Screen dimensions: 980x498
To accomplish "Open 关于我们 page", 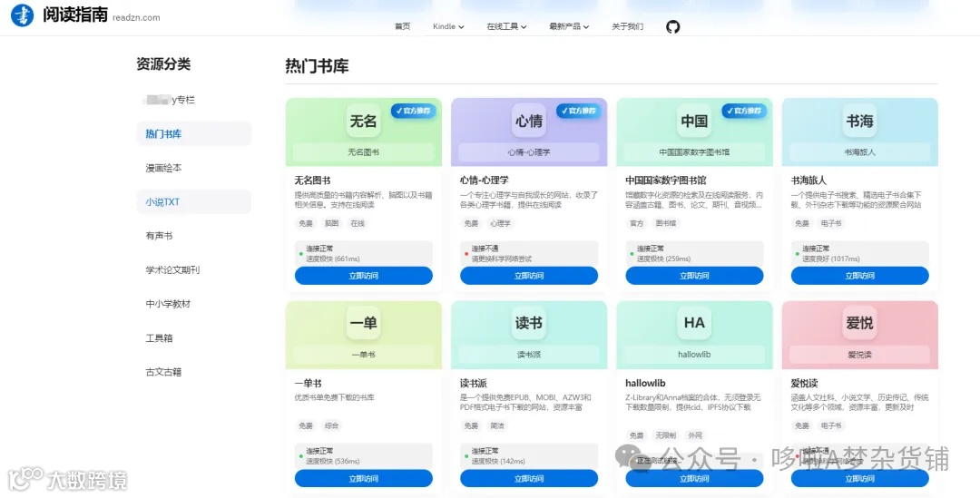I will [628, 26].
